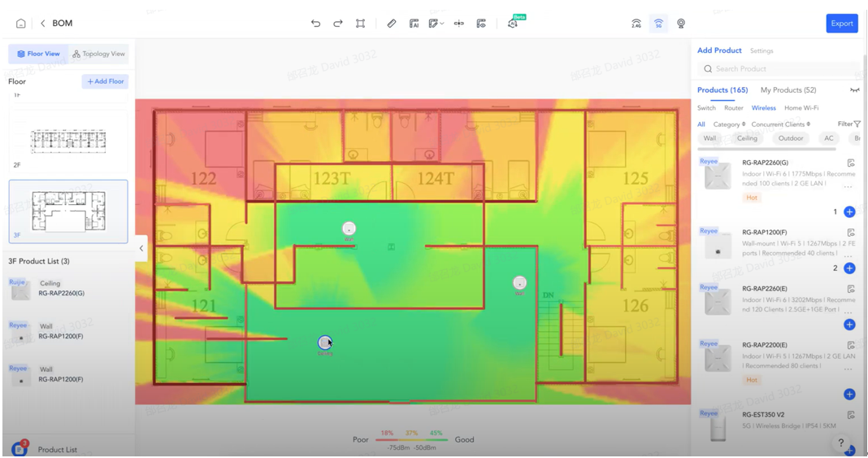This screenshot has width=868, height=458.
Task: Select the ruler measurement tool
Action: point(391,24)
